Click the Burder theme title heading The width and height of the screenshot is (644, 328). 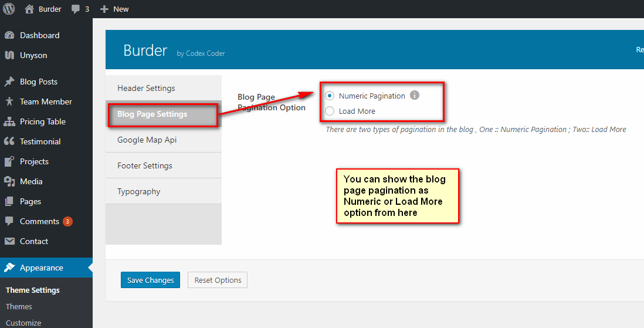click(x=145, y=50)
